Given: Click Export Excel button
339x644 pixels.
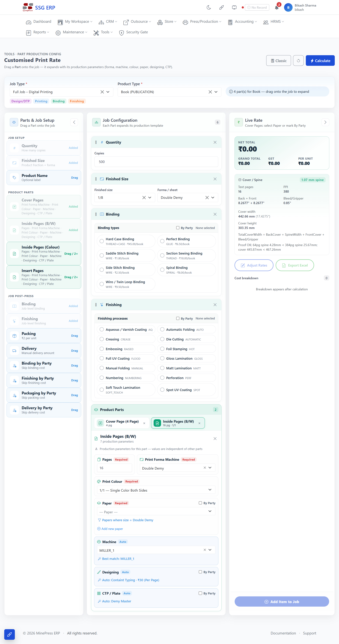Looking at the screenshot, I should point(295,265).
